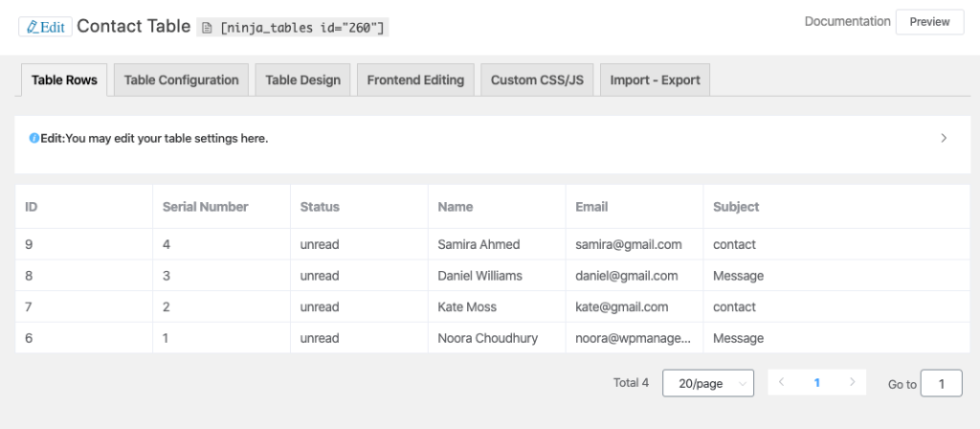This screenshot has height=429, width=980.
Task: Go to previous page arrow in pagination
Action: click(782, 382)
